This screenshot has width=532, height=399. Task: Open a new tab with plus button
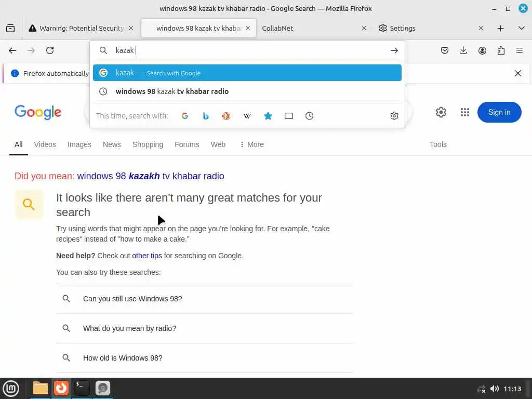point(500,28)
